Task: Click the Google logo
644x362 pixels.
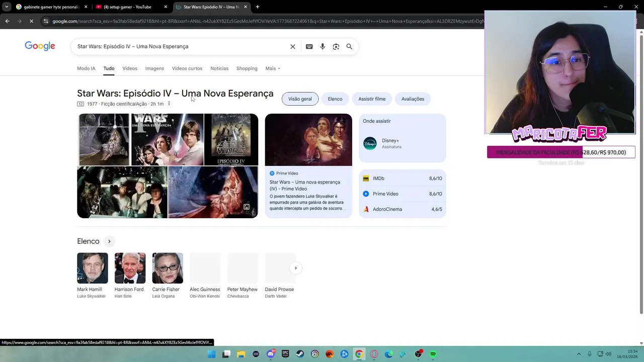Action: pyautogui.click(x=40, y=46)
